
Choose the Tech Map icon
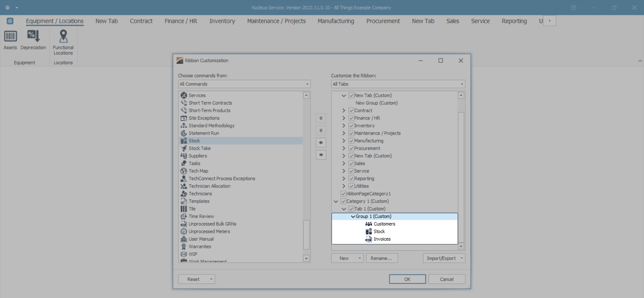184,171
